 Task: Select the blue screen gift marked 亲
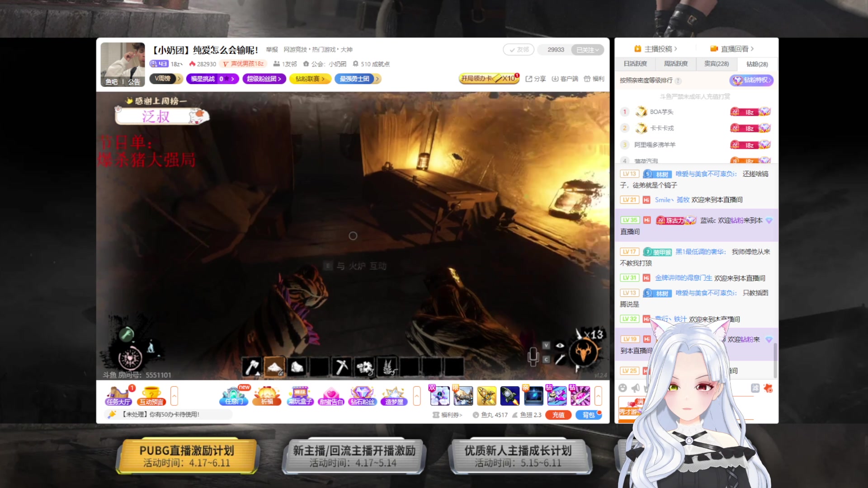(x=533, y=395)
